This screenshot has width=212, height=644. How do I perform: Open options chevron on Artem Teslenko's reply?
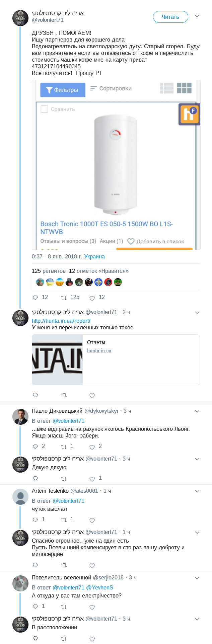click(197, 491)
